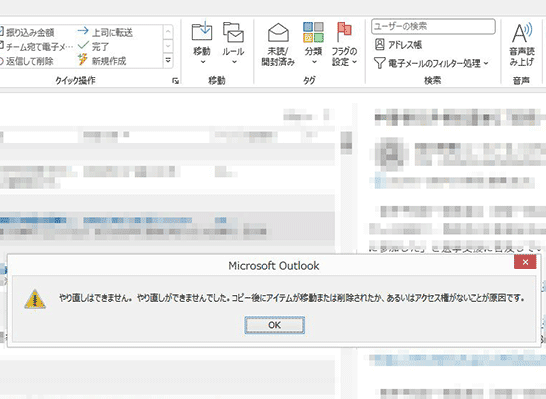Click the 音声読み上げ read aloud icon
The width and height of the screenshot is (546, 399).
tap(522, 33)
